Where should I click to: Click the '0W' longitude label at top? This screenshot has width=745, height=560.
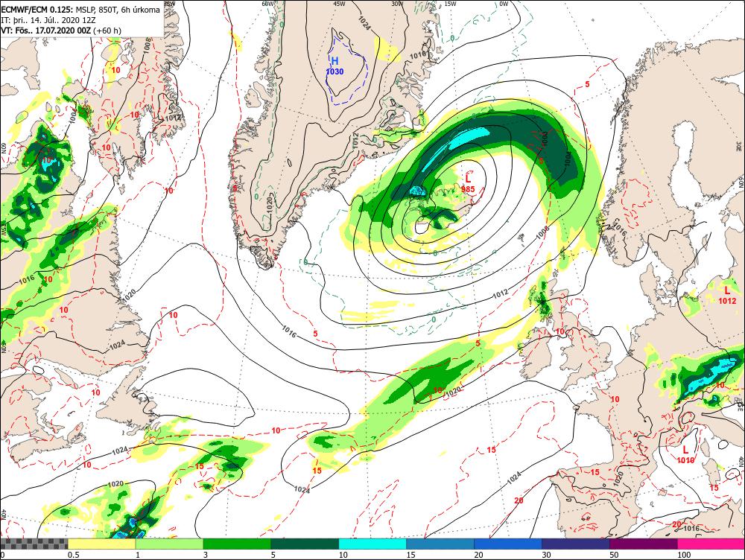coord(504,3)
